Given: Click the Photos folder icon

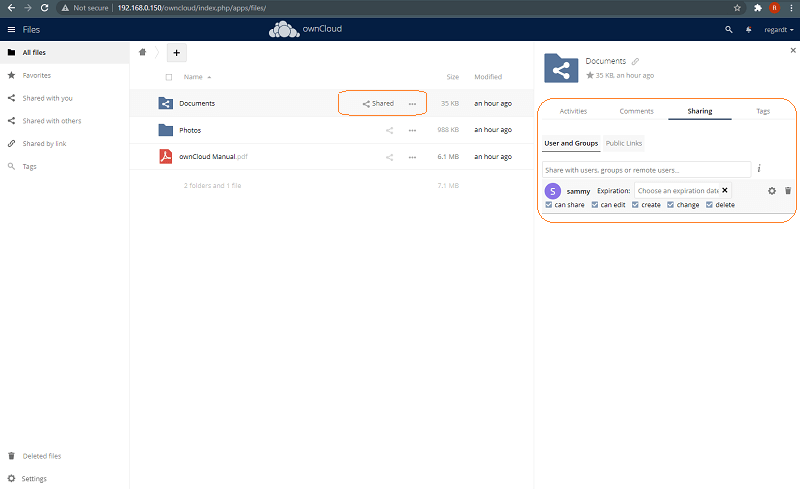Looking at the screenshot, I should (165, 130).
